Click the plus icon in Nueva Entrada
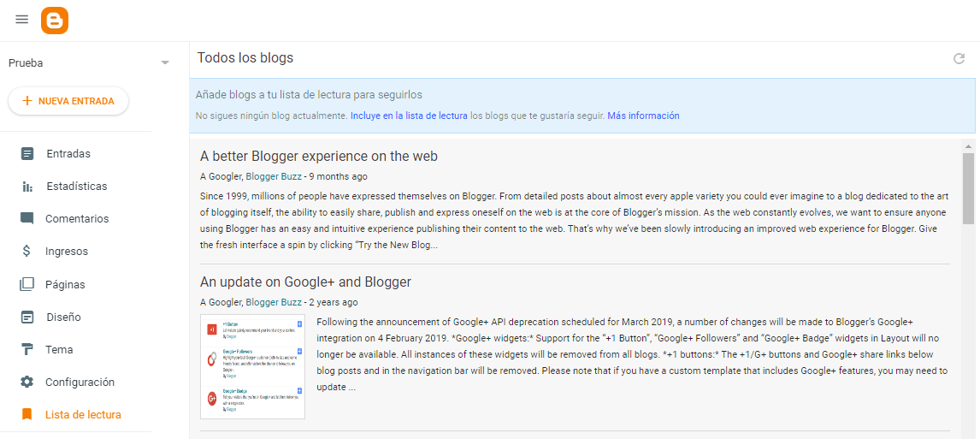 coord(27,101)
